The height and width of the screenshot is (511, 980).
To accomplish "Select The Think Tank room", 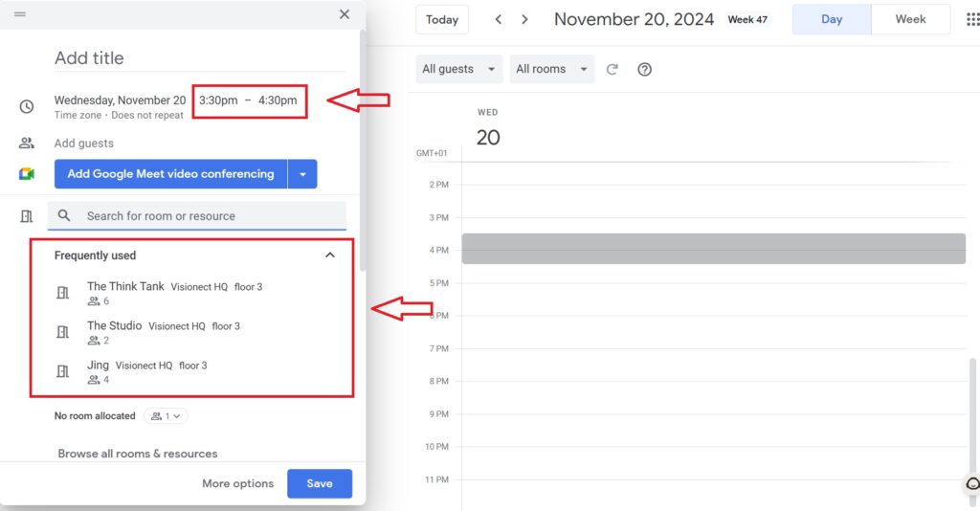I will pyautogui.click(x=125, y=287).
